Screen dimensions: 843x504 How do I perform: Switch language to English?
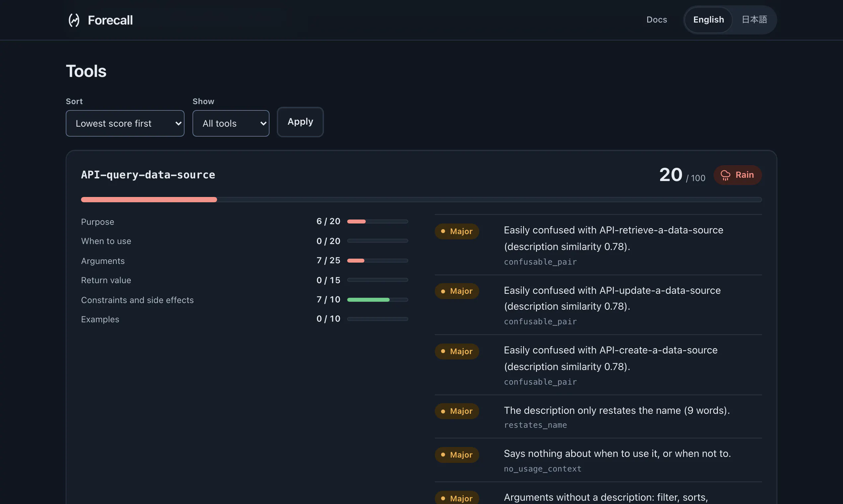coord(708,20)
